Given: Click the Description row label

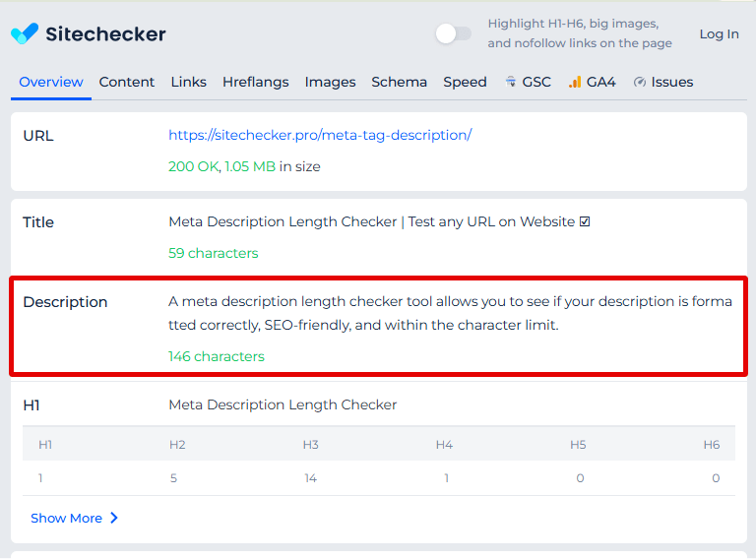Looking at the screenshot, I should tap(65, 302).
